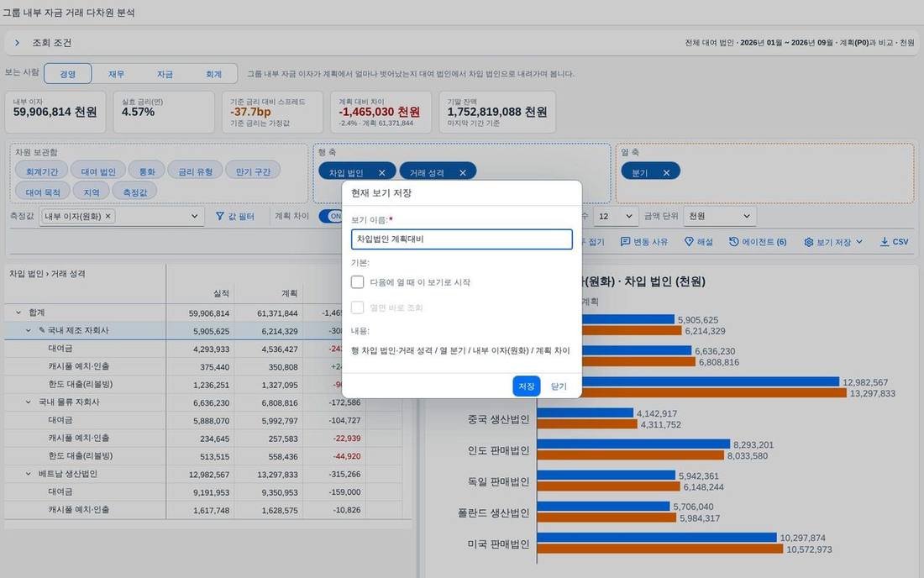Collapse the 국내 제조 자회사 row chevron
924x578 pixels.
click(x=28, y=330)
